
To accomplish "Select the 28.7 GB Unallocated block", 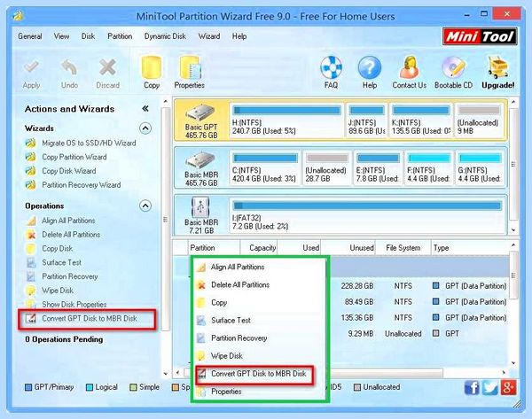I will coord(327,168).
